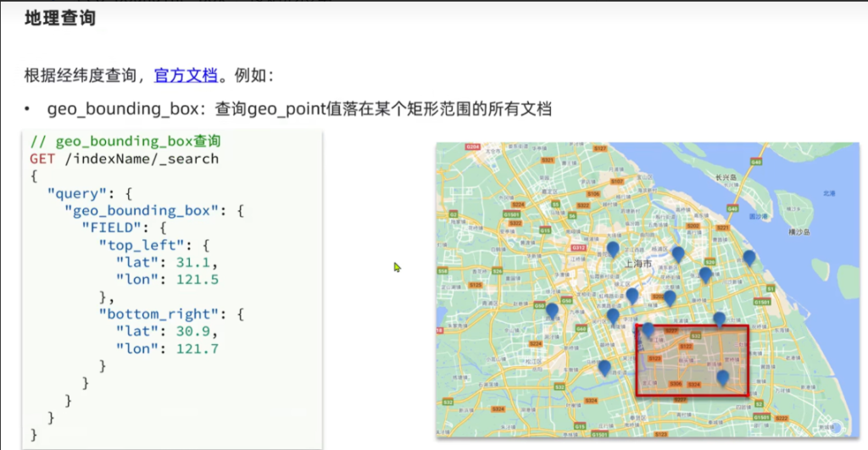Select the pin to the right of the 上海市 label
This screenshot has height=450, width=868.
677,253
